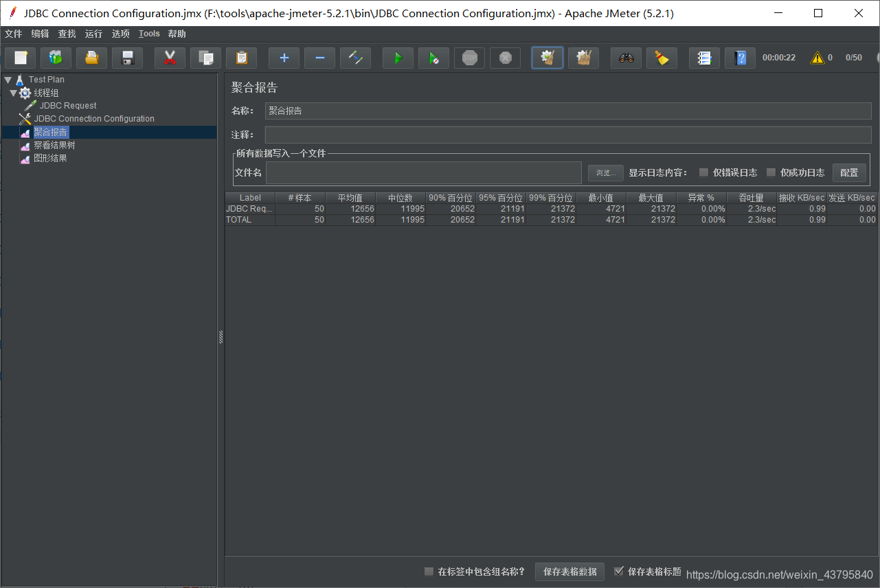Click the Shutdown test icon
This screenshot has width=880, height=588.
pos(505,58)
